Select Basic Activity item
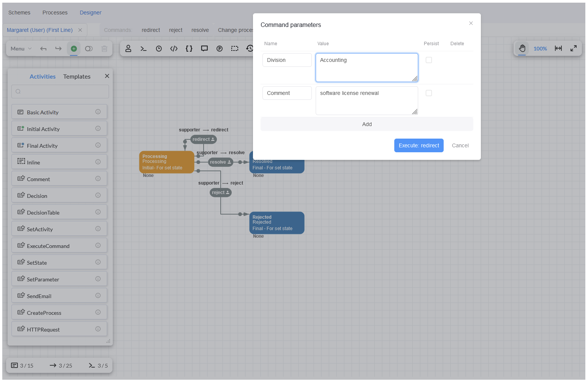Screen dimensions: 588x382 [x=59, y=112]
